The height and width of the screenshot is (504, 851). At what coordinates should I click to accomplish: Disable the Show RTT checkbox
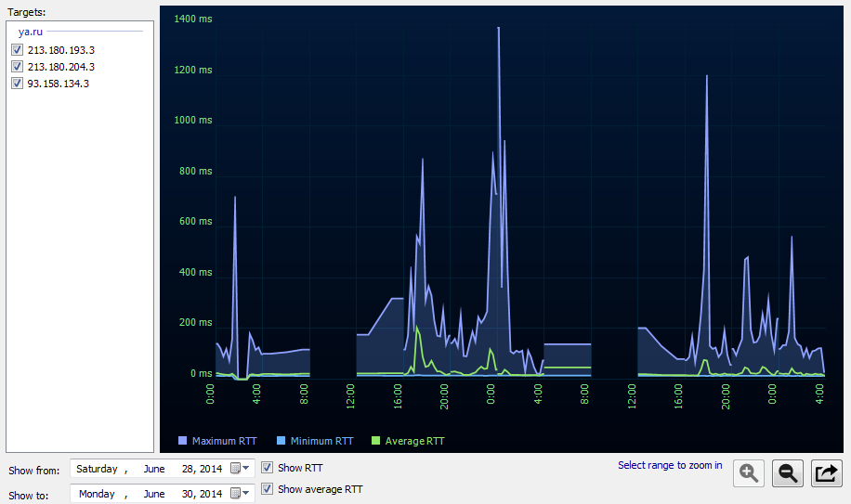[268, 468]
